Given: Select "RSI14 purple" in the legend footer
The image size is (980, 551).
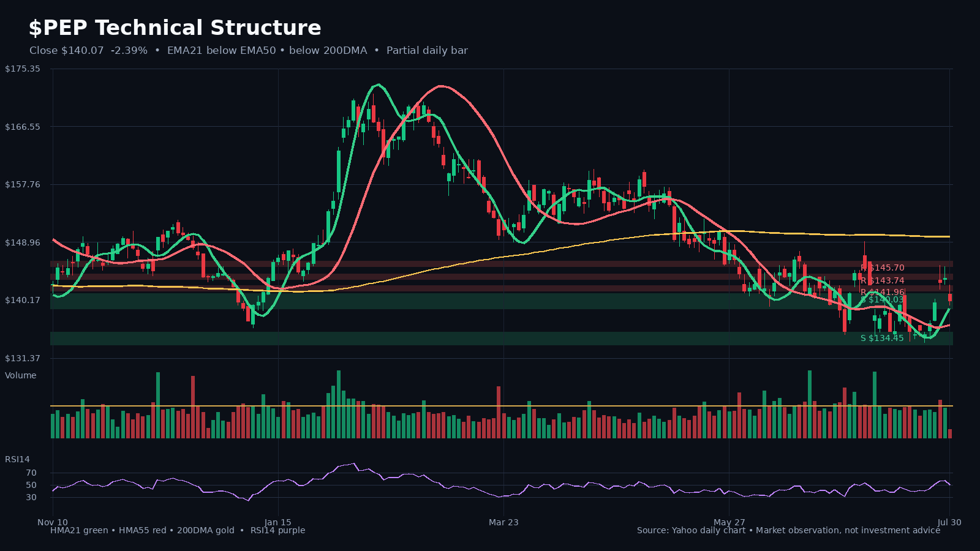Looking at the screenshot, I should (277, 530).
